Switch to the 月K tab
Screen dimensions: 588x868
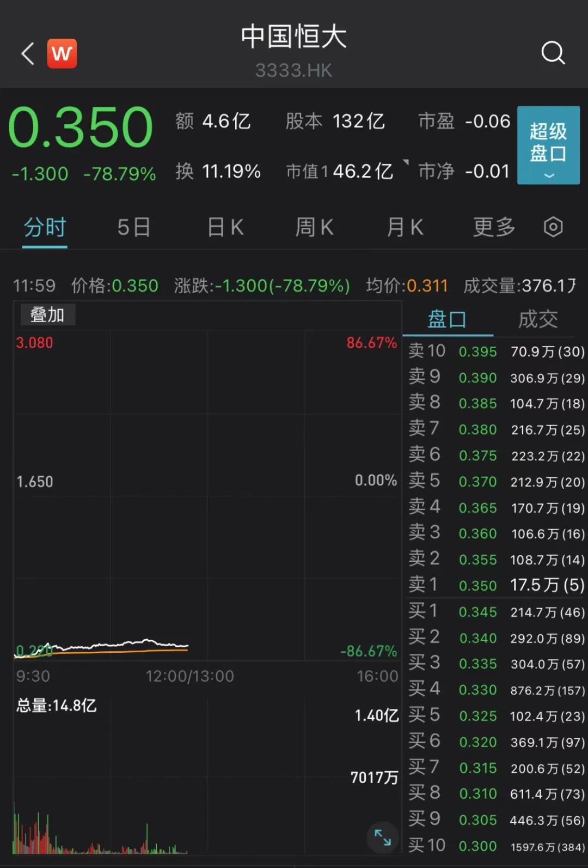(405, 227)
